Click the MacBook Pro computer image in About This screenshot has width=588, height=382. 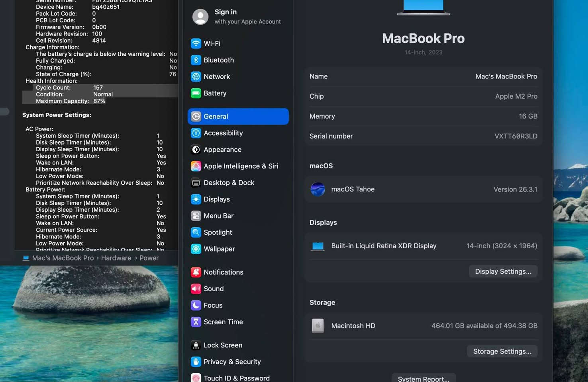pos(423,8)
